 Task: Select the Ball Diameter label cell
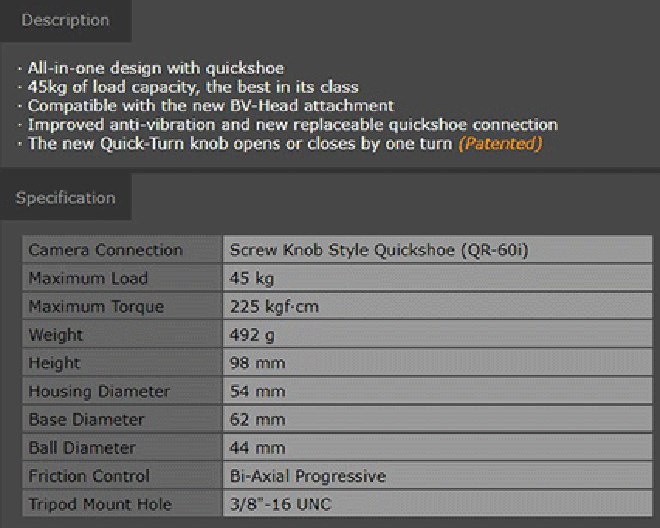[122, 448]
